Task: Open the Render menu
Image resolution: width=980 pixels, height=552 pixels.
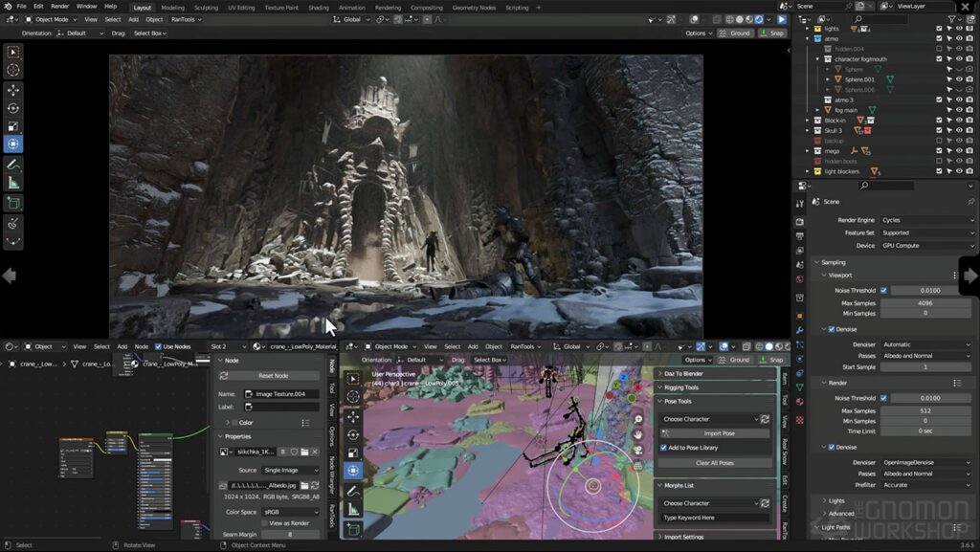Action: coord(60,7)
